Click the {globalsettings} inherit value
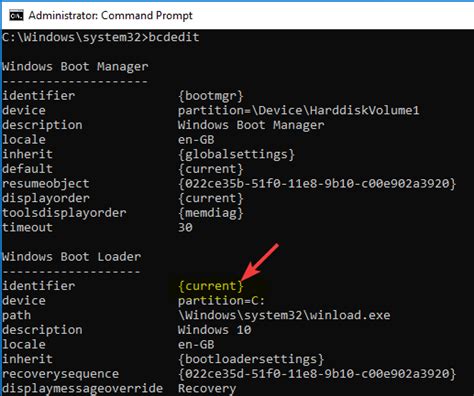 (x=236, y=154)
